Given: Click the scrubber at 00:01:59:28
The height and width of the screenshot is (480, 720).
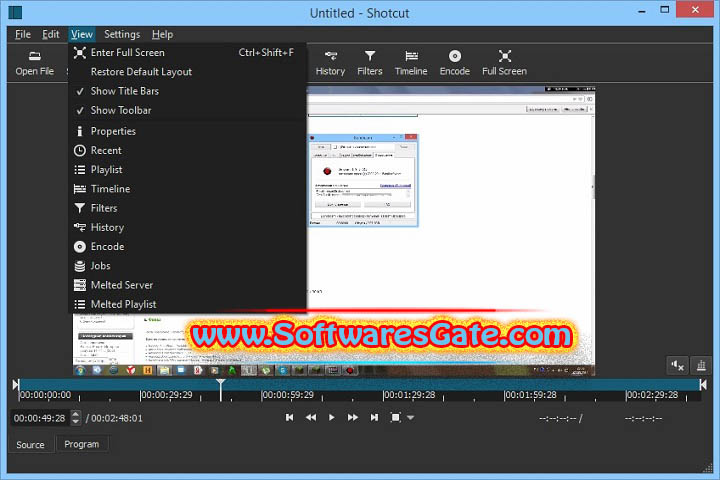Looking at the screenshot, I should tap(530, 395).
